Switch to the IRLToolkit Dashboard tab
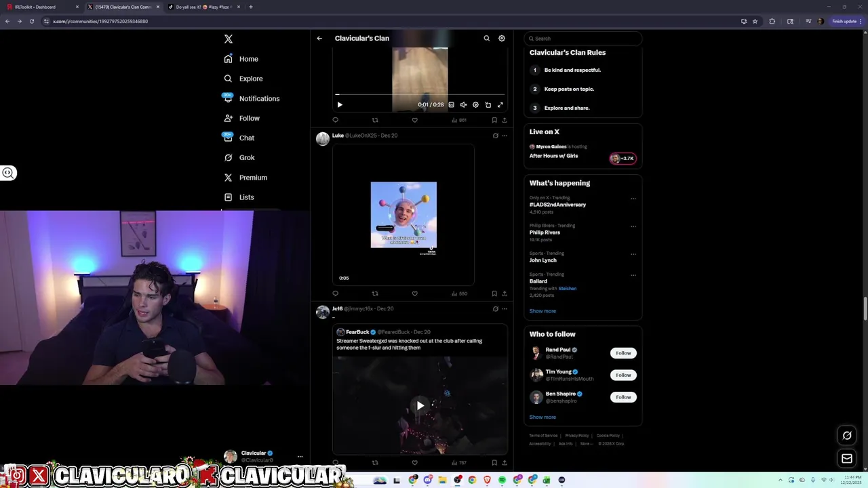This screenshot has width=868, height=488. [x=42, y=7]
